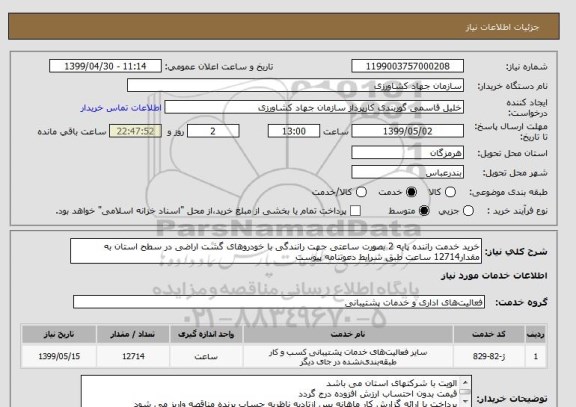Click the request creator name field
Screen dimensions: 576x407
314,108
